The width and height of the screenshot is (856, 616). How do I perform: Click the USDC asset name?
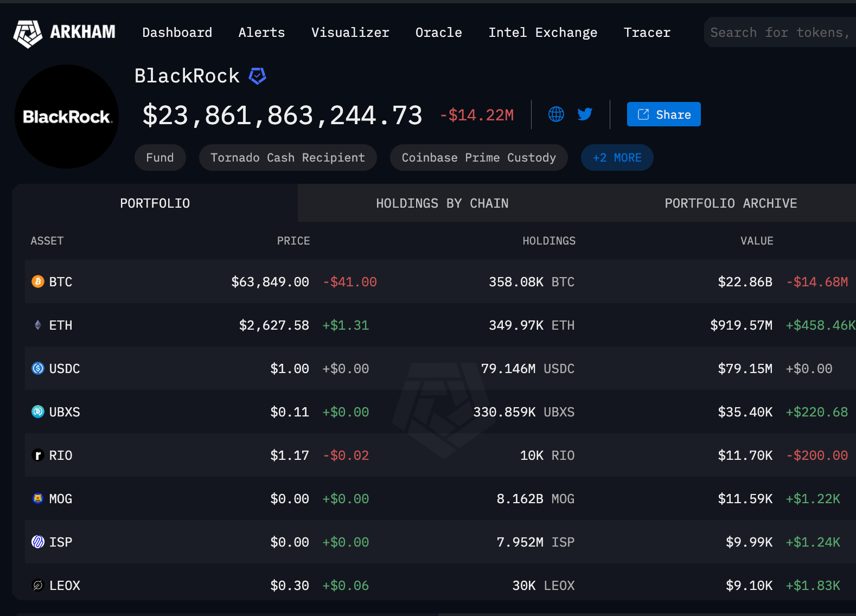coord(65,369)
